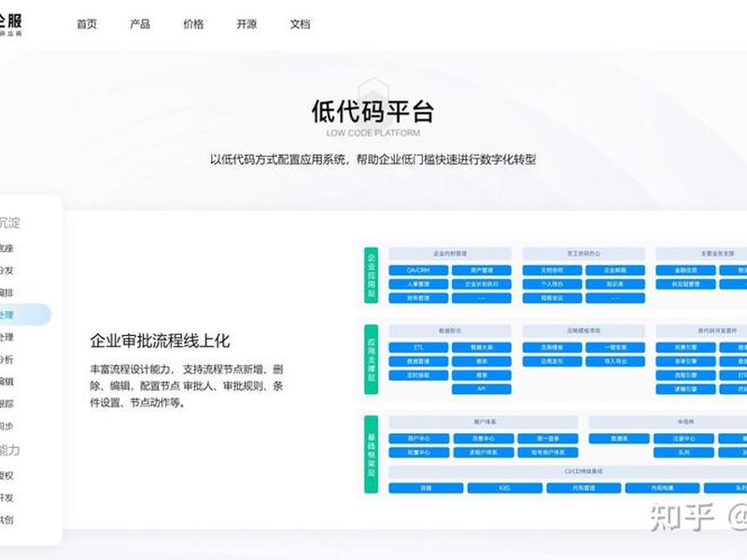Click the 应用模板 block in diagram
The height and width of the screenshot is (560, 747).
[552, 347]
